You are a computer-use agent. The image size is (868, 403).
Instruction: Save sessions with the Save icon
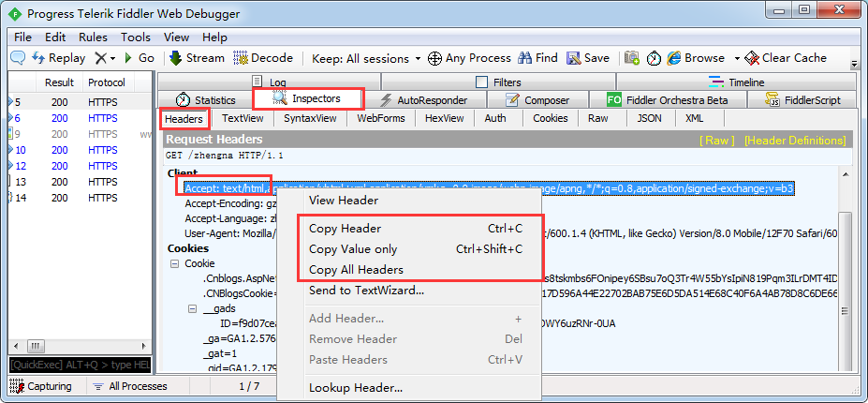click(573, 58)
